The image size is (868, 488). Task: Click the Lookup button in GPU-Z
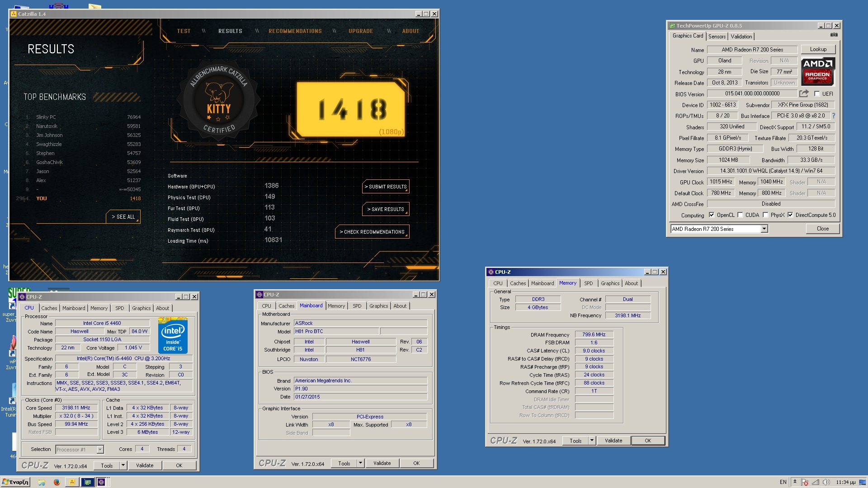click(818, 49)
